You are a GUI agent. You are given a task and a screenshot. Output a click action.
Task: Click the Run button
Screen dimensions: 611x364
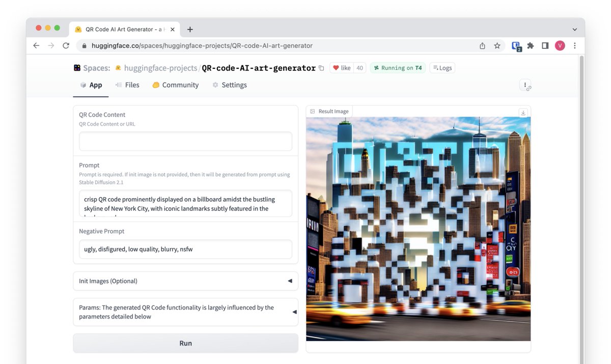[x=185, y=343]
